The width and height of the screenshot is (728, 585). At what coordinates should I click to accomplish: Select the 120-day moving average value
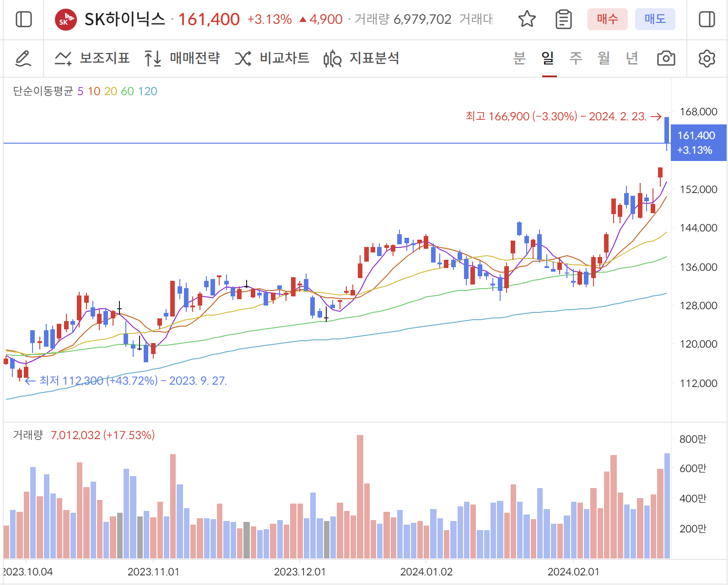click(x=148, y=91)
